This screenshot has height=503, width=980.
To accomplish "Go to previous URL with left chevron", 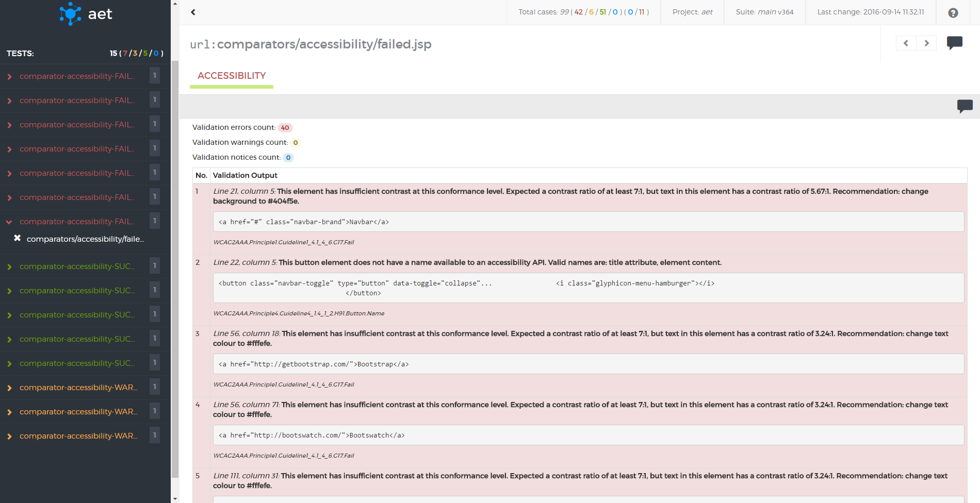I will [x=906, y=43].
